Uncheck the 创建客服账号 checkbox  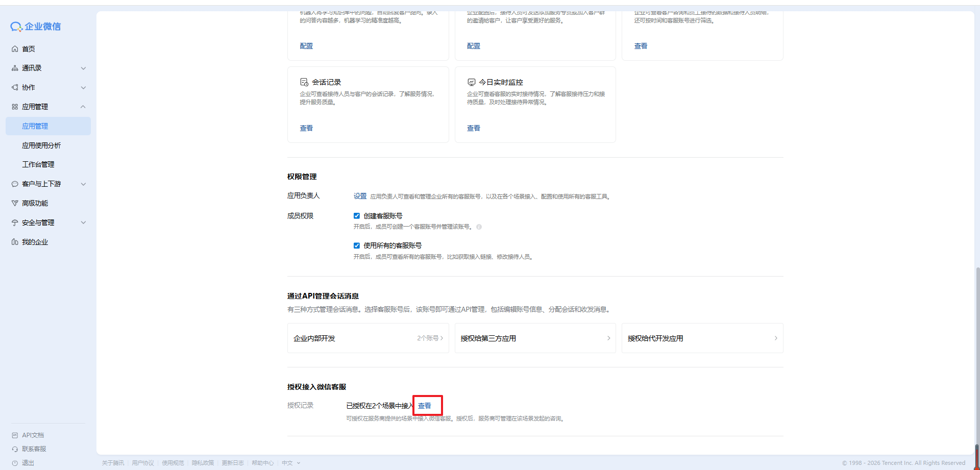[x=357, y=216]
